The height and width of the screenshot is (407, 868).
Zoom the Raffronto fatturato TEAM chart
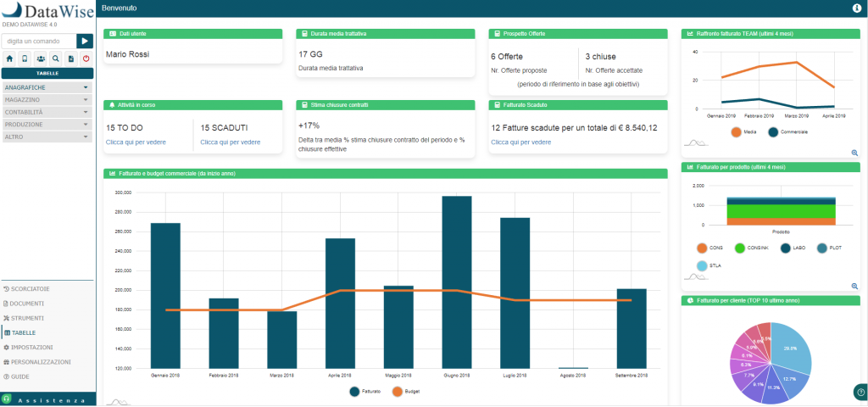point(854,153)
